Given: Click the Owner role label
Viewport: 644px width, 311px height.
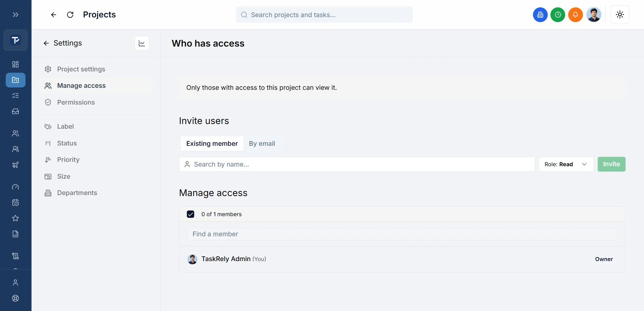Looking at the screenshot, I should (604, 259).
